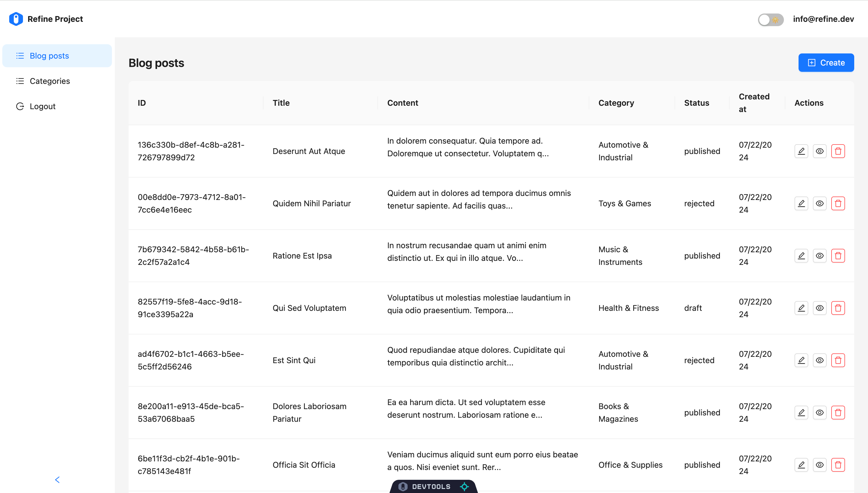Click the Category column header
This screenshot has height=493, width=868.
[631, 103]
